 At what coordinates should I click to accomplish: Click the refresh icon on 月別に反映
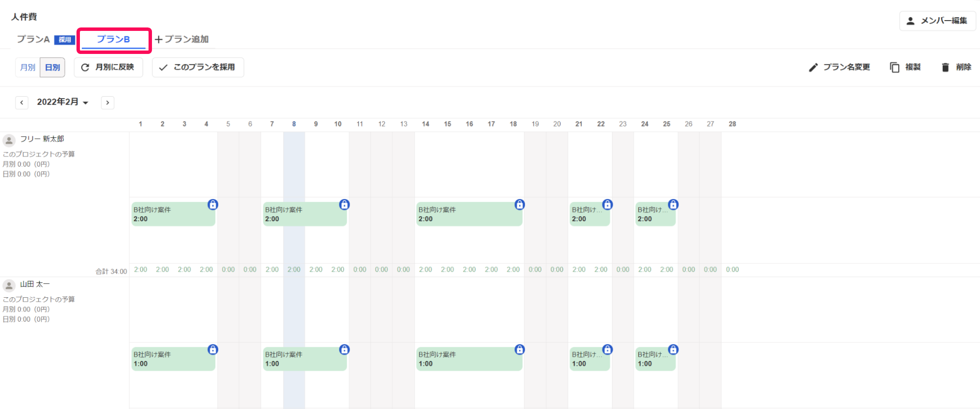[85, 67]
